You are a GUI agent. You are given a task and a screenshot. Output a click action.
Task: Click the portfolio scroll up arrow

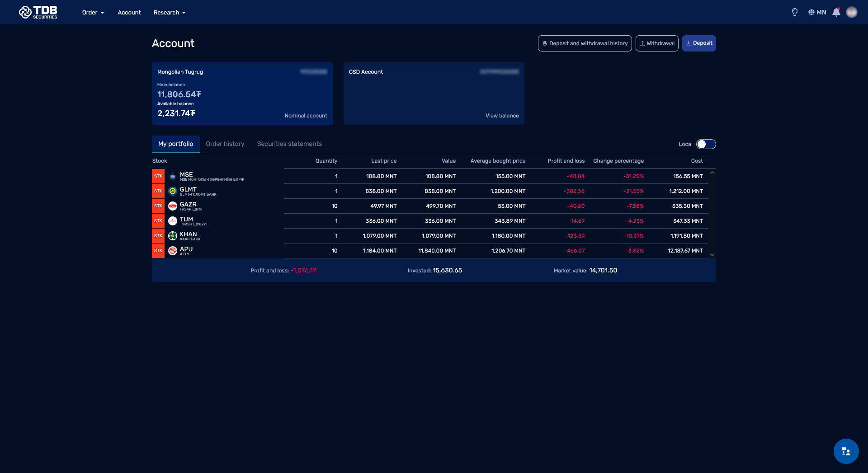point(712,173)
